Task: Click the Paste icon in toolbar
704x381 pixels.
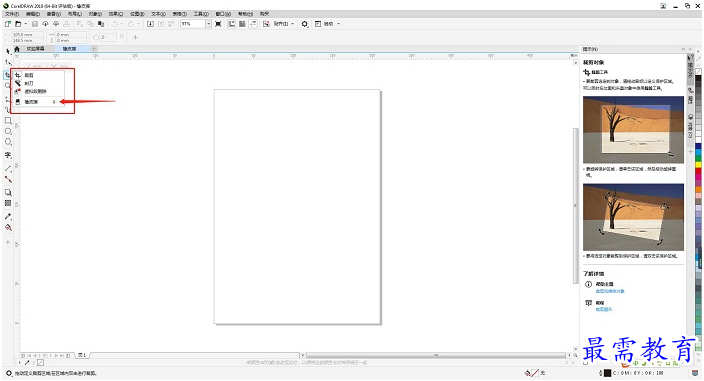Action: 101,24
